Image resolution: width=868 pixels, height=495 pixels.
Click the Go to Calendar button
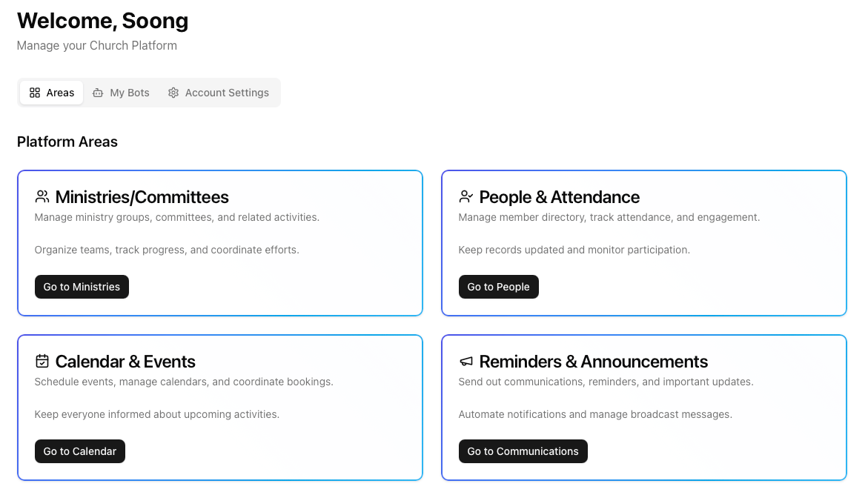coord(80,451)
